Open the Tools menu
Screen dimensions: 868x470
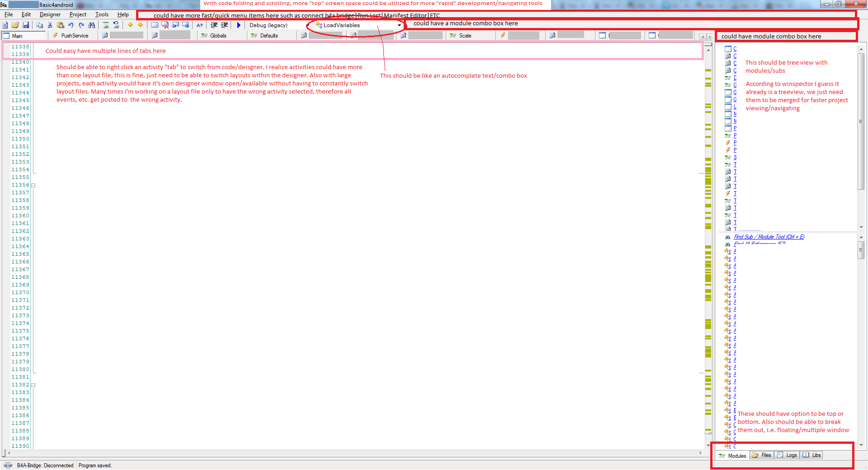tap(102, 14)
